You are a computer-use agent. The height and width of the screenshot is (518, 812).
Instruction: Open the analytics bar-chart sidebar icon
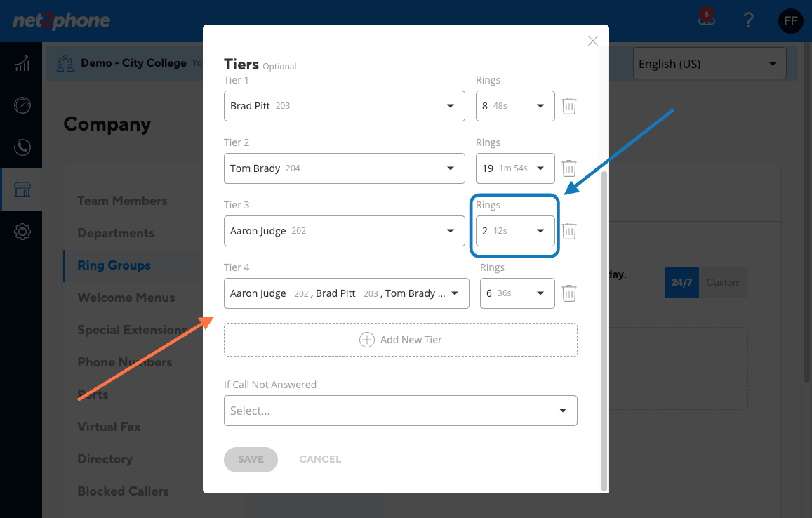click(22, 63)
